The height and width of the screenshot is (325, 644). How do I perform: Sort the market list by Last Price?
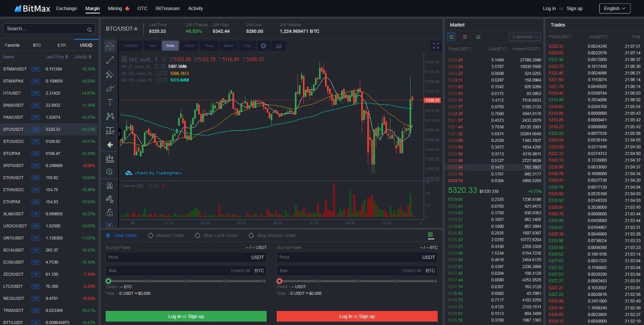point(56,57)
